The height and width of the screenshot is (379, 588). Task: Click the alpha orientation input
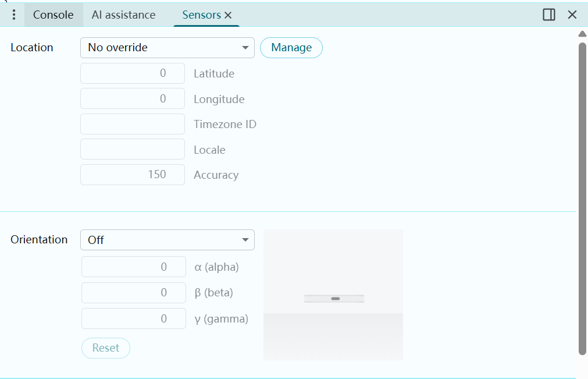coord(134,267)
